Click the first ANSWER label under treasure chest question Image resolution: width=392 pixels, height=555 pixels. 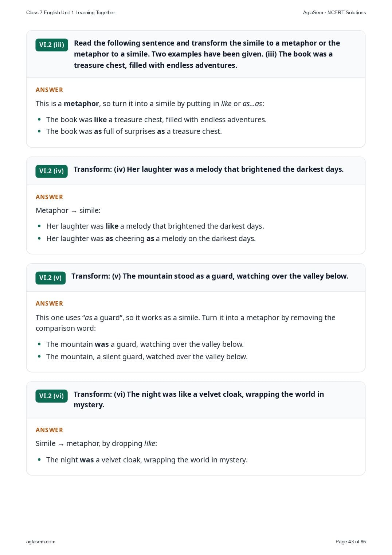click(50, 90)
